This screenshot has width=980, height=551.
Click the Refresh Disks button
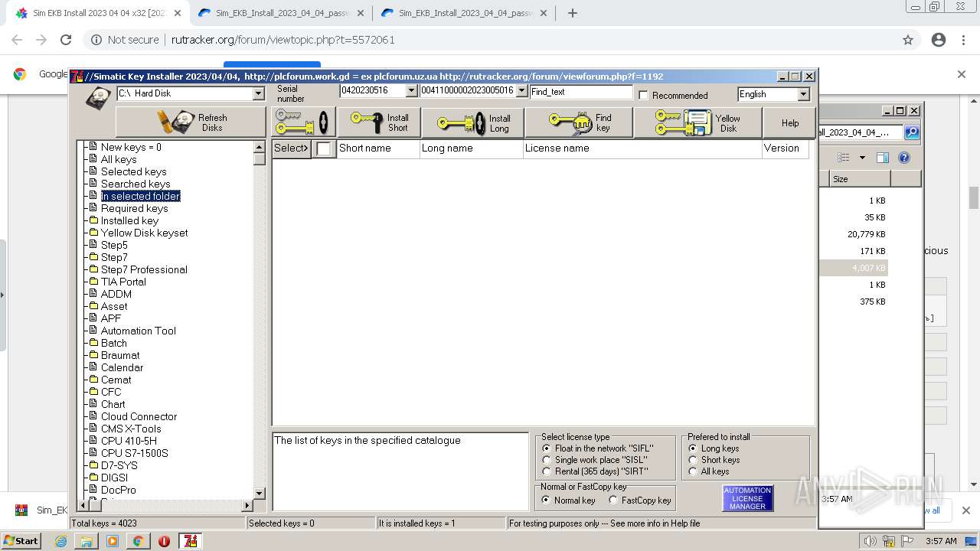tap(191, 122)
